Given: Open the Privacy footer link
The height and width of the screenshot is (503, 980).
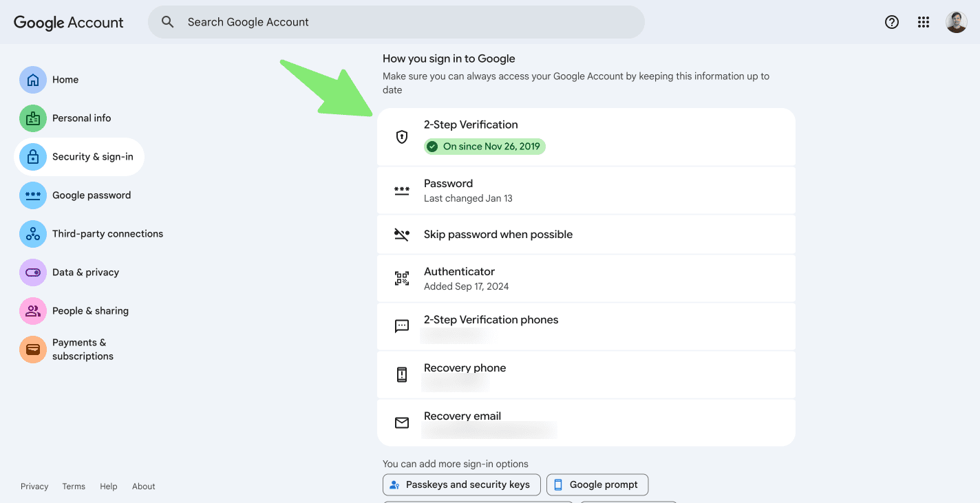Looking at the screenshot, I should 34,486.
